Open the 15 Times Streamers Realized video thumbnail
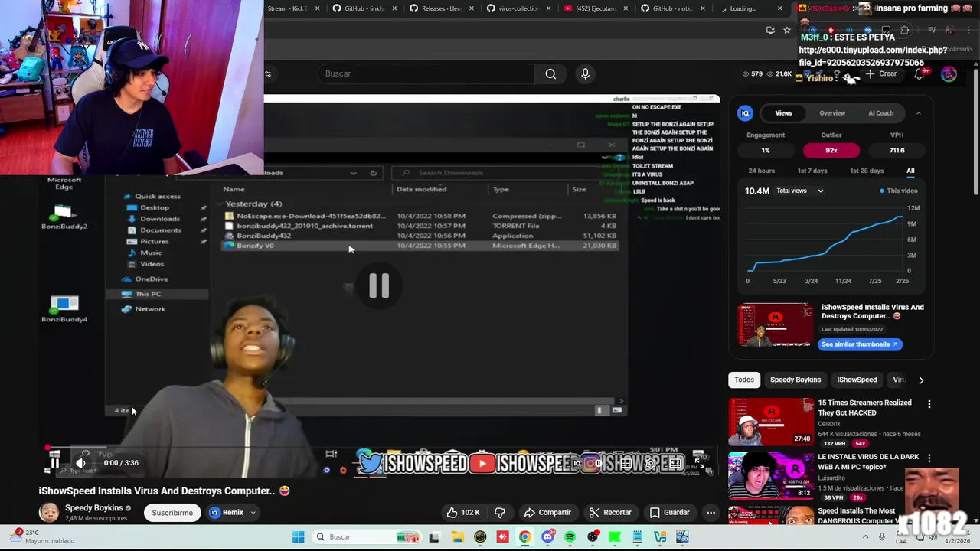This screenshot has height=551, width=980. coord(771,422)
